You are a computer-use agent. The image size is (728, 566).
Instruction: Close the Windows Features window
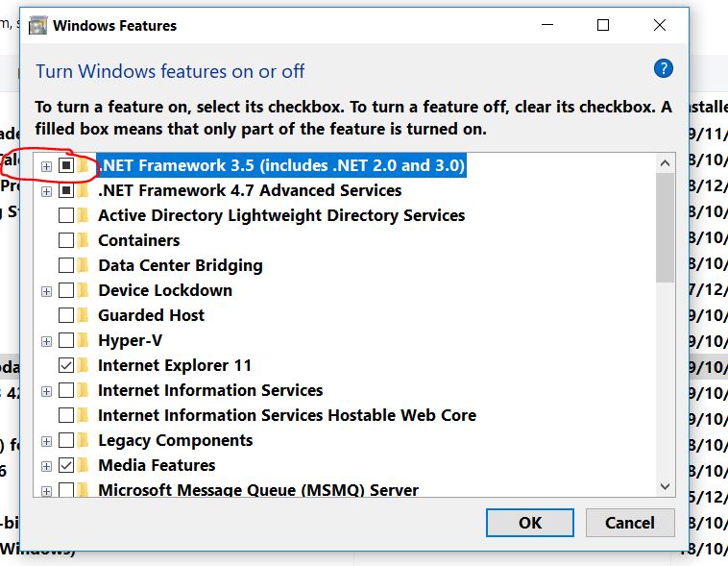tap(660, 25)
